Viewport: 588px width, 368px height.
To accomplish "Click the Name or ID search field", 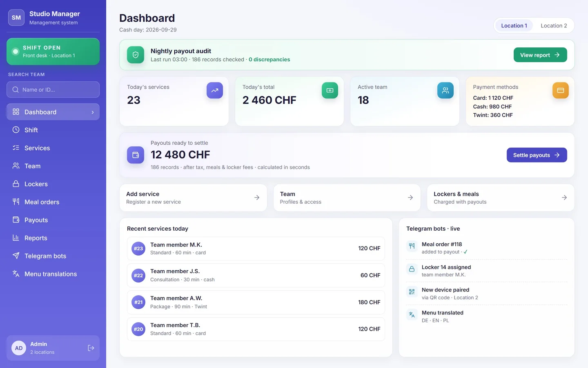I will pos(53,90).
